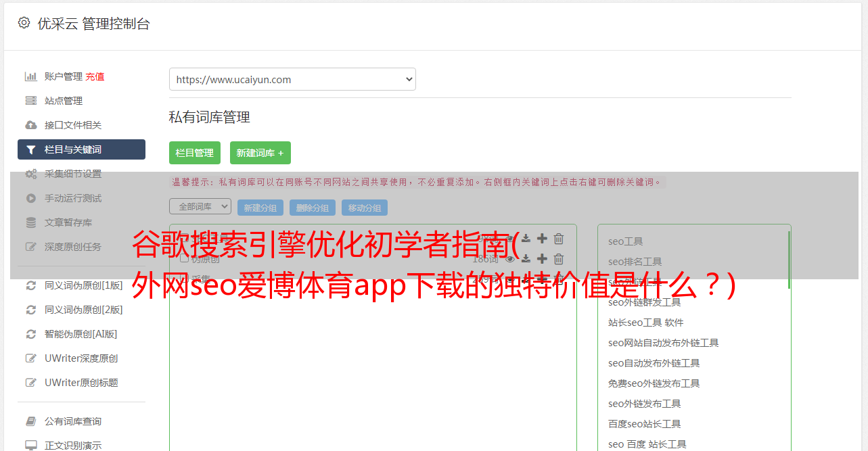The height and width of the screenshot is (451, 868).
Task: Select keyword 'seo工具' in the list
Action: [x=626, y=241]
